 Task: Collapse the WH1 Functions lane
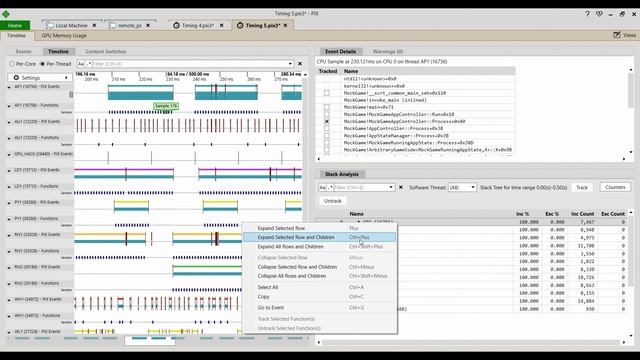(x=9, y=316)
